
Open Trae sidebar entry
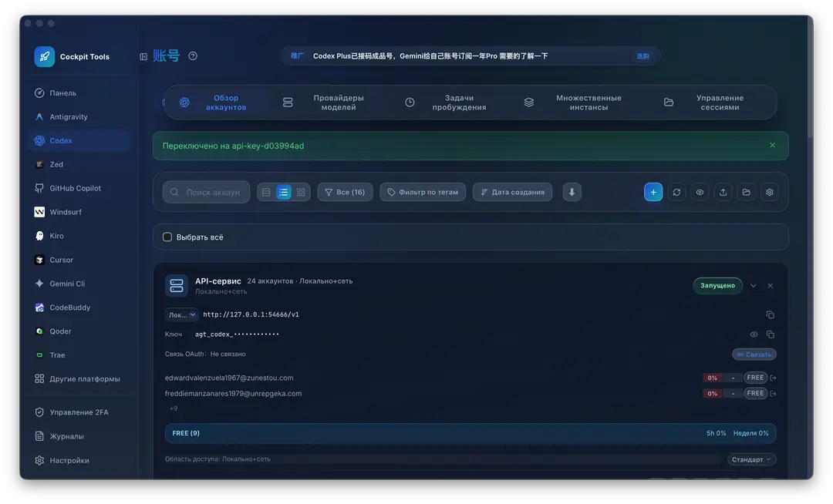pyautogui.click(x=79, y=355)
